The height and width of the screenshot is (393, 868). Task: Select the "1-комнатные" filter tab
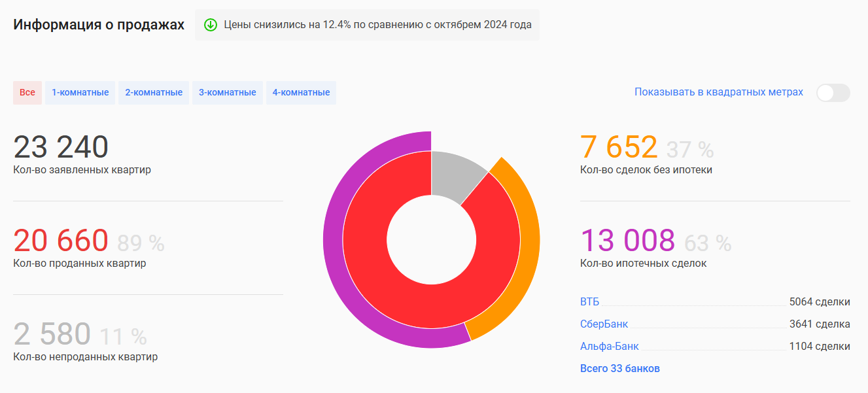(80, 93)
